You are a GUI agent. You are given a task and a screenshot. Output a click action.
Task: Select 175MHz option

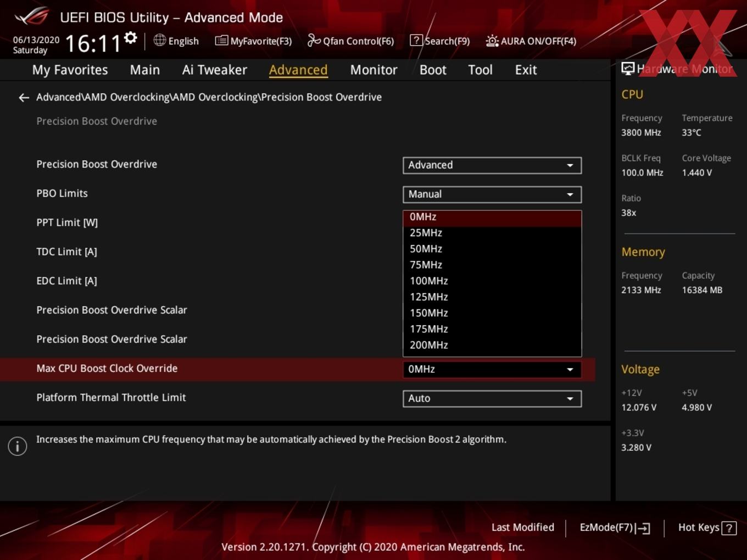tap(492, 329)
